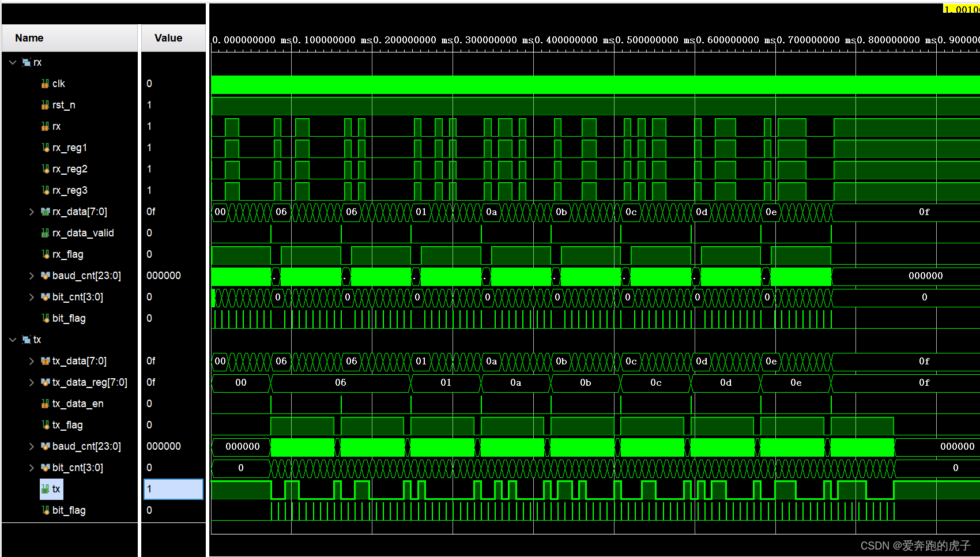Click the highlighted value of tx signal

tap(174, 489)
